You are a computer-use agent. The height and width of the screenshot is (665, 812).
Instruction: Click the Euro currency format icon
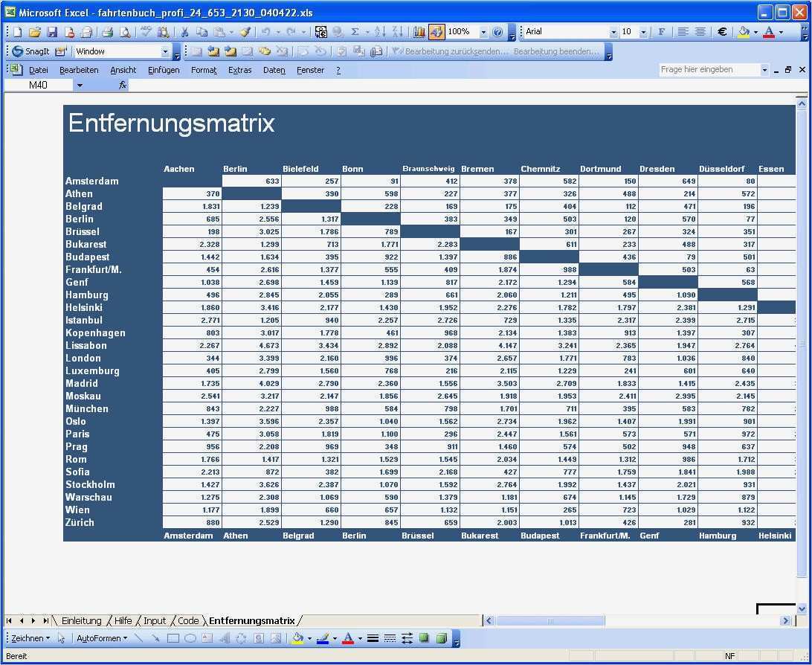(x=722, y=32)
